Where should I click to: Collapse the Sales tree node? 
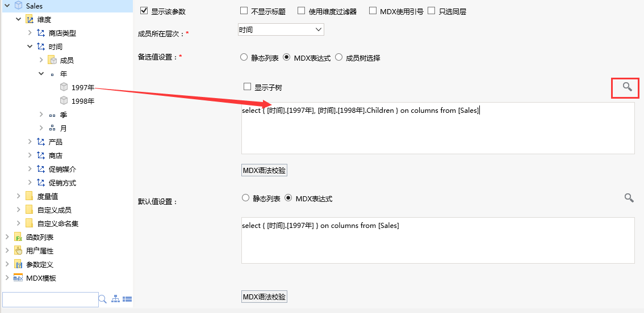[7, 6]
